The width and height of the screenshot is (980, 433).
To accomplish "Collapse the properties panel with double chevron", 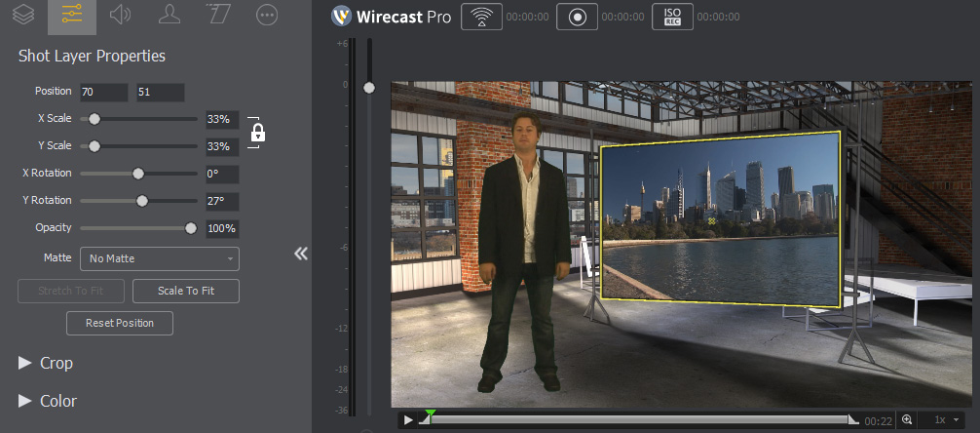I will (301, 254).
